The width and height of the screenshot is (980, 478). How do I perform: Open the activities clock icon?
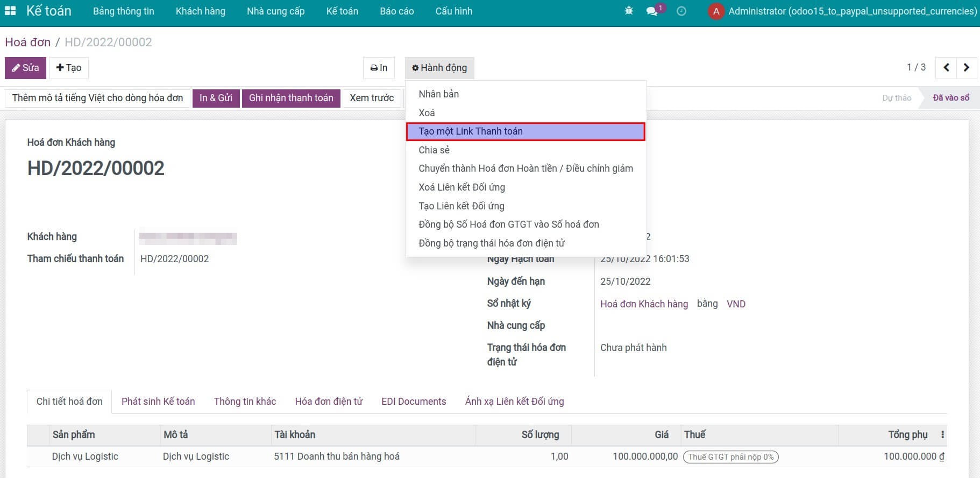click(x=681, y=11)
